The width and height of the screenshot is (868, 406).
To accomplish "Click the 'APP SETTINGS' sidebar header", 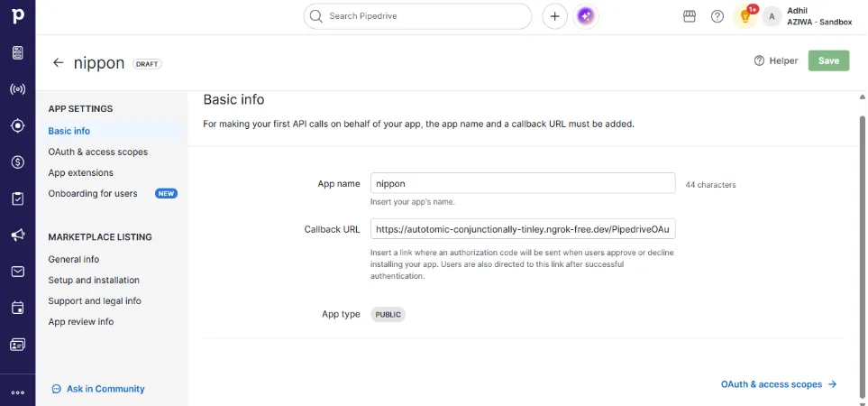I will [x=80, y=108].
